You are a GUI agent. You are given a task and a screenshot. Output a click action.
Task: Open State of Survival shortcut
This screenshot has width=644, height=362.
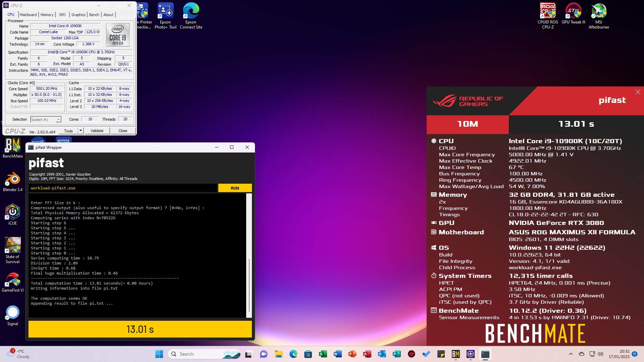tap(13, 250)
